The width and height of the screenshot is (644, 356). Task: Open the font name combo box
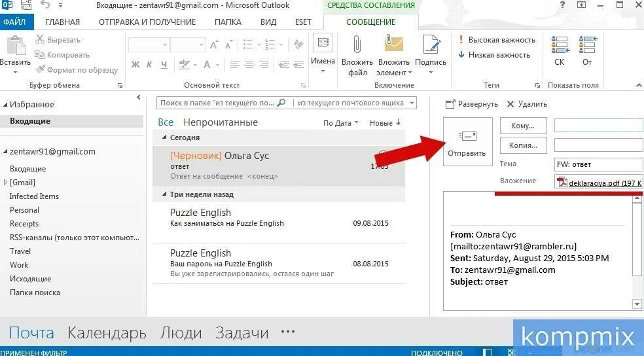(x=149, y=44)
